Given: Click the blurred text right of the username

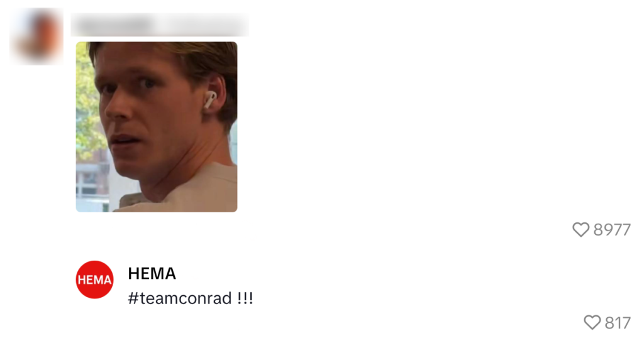Looking at the screenshot, I should tap(203, 24).
